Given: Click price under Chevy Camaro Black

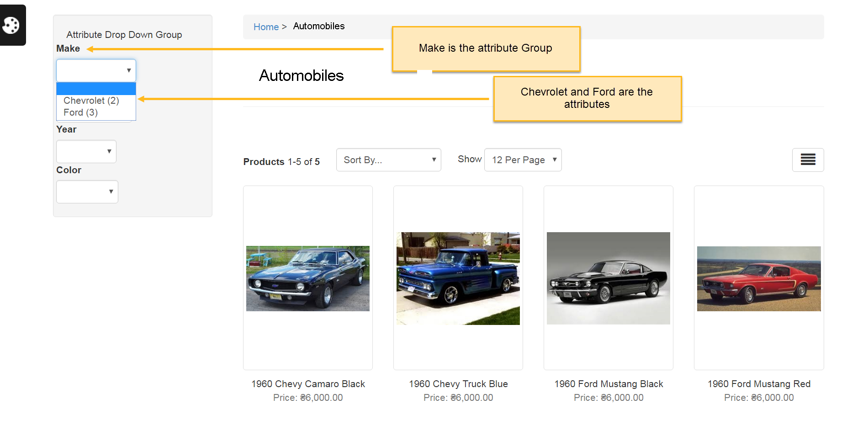Looking at the screenshot, I should pyautogui.click(x=308, y=398).
